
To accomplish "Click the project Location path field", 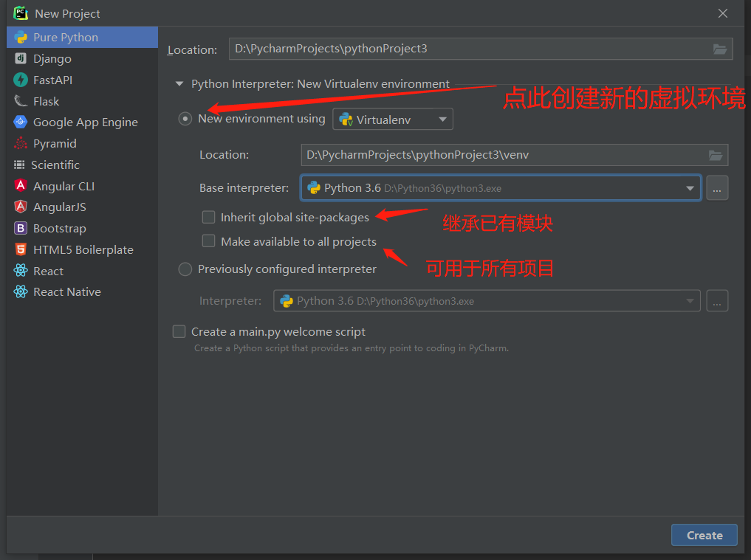I will (x=481, y=49).
